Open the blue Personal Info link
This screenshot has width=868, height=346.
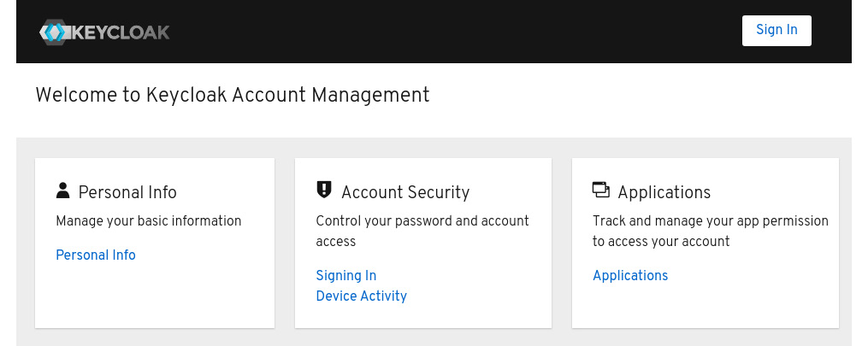point(96,255)
